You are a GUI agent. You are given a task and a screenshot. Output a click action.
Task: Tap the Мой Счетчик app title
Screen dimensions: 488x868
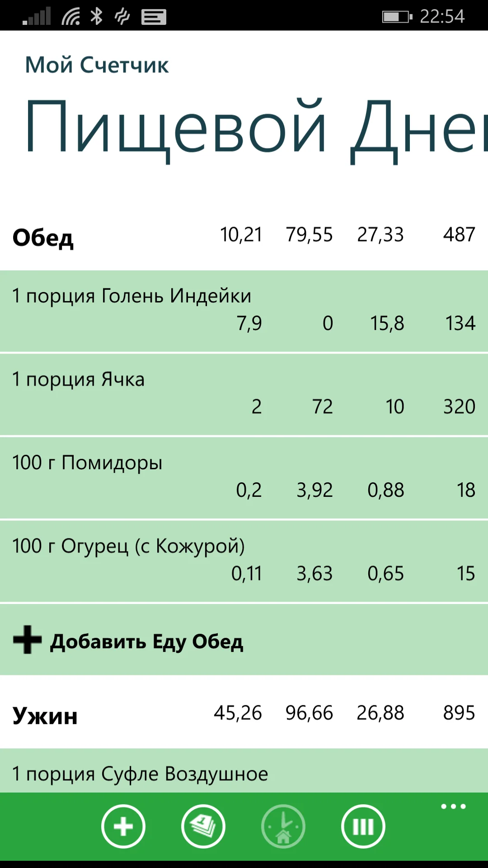click(97, 65)
